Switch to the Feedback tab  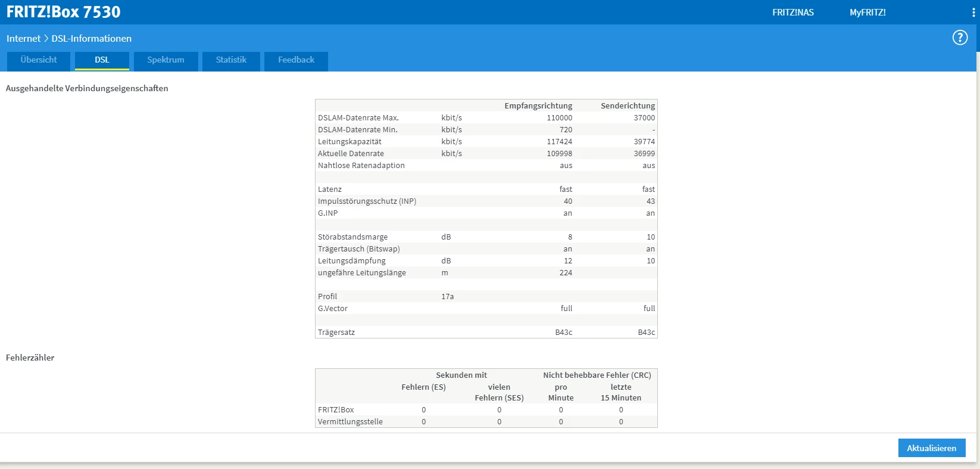296,60
